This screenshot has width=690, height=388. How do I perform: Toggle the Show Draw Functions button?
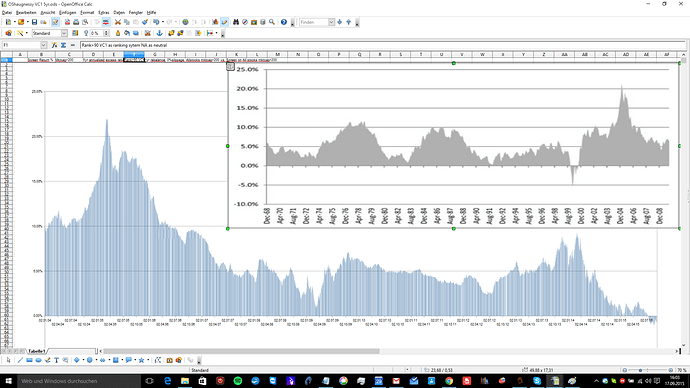click(x=224, y=22)
